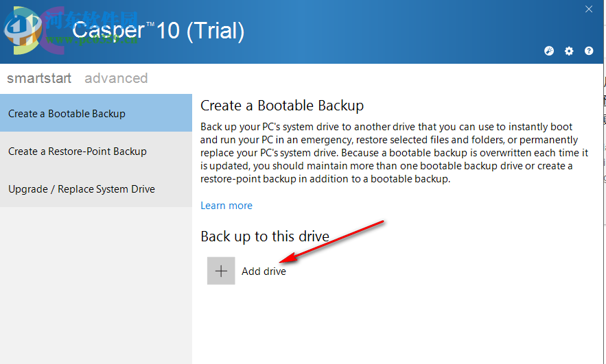The width and height of the screenshot is (606, 364).
Task: Click the Back up to this drive heading
Action: (265, 236)
